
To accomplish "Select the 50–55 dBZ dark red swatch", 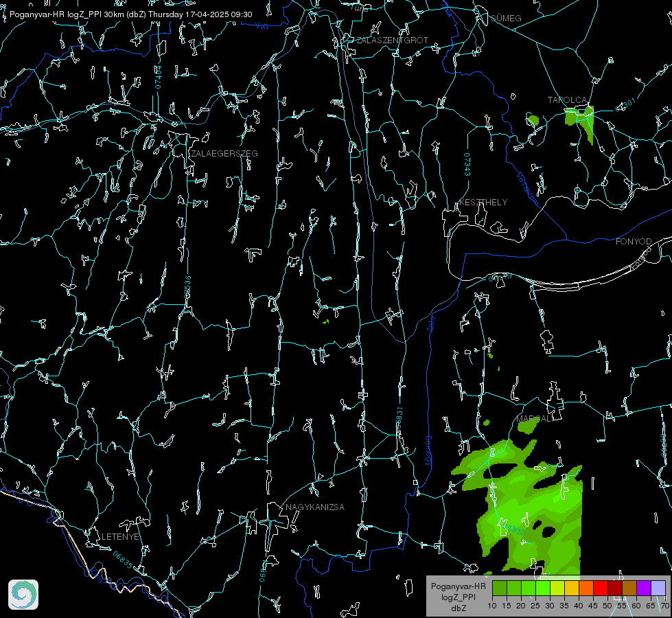I will click(x=614, y=588).
